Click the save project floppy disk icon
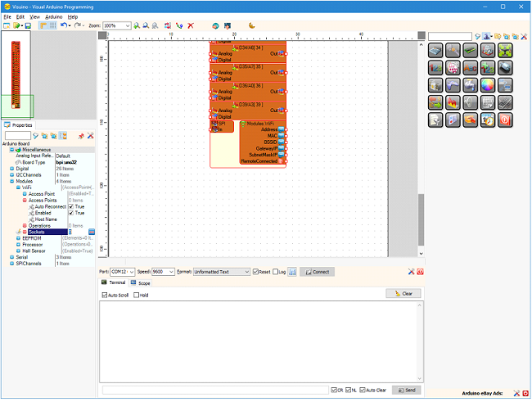The height and width of the screenshot is (402, 532). tap(28, 26)
